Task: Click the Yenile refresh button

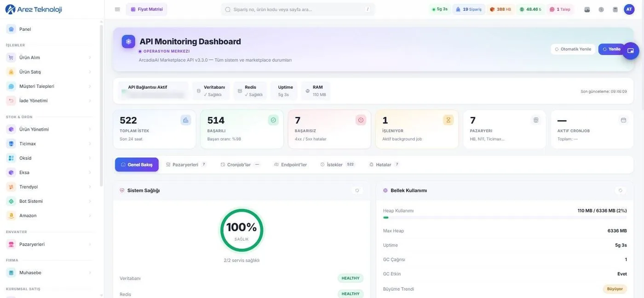Action: tap(611, 49)
